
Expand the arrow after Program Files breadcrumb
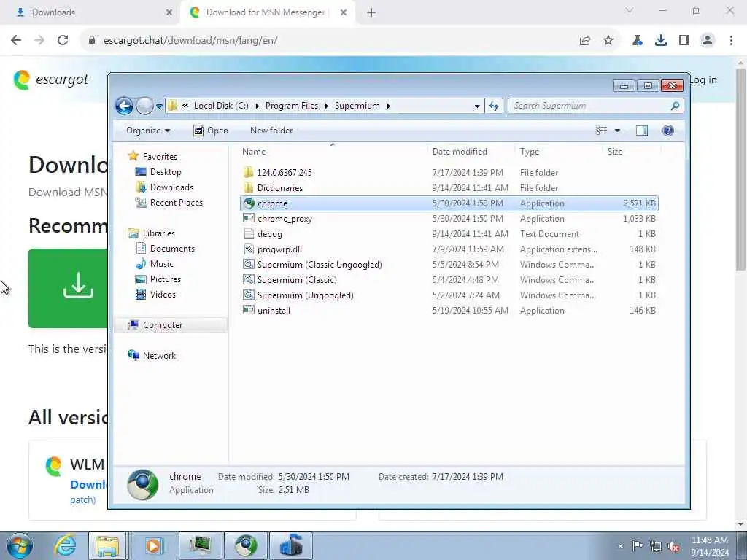327,106
